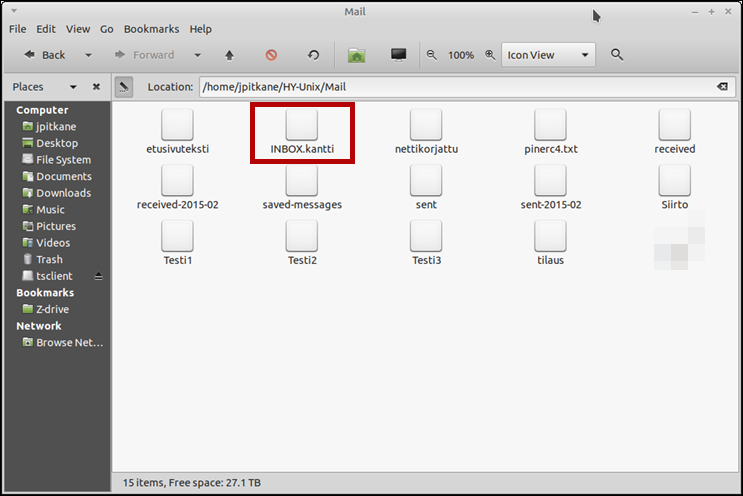The height and width of the screenshot is (496, 743).
Task: Select the Siirto file icon
Action: click(675, 180)
